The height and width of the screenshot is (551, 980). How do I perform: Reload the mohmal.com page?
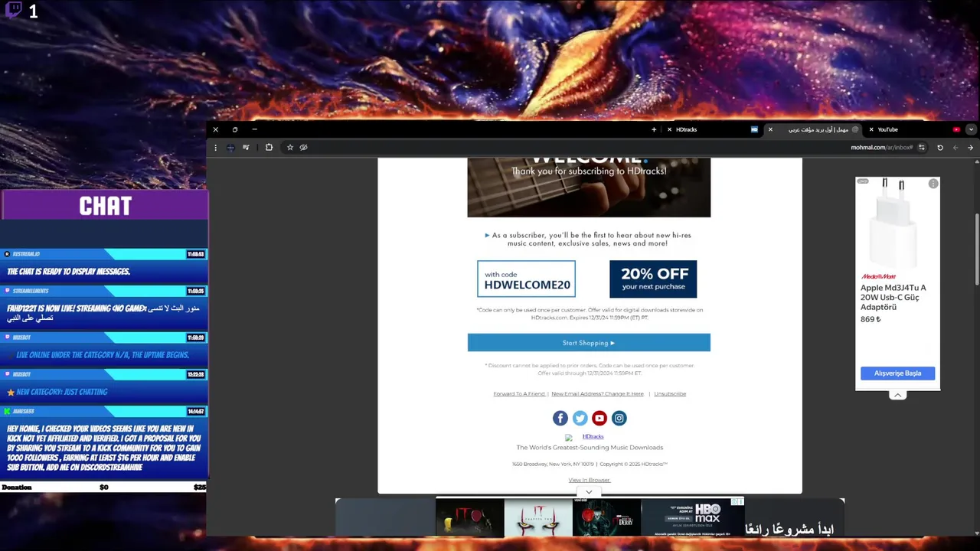[940, 148]
